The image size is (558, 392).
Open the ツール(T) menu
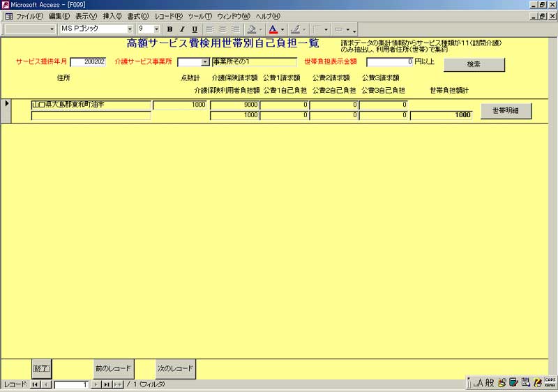200,16
